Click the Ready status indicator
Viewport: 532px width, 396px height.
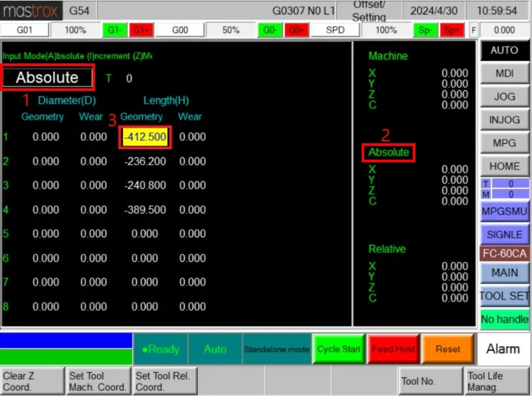point(161,349)
